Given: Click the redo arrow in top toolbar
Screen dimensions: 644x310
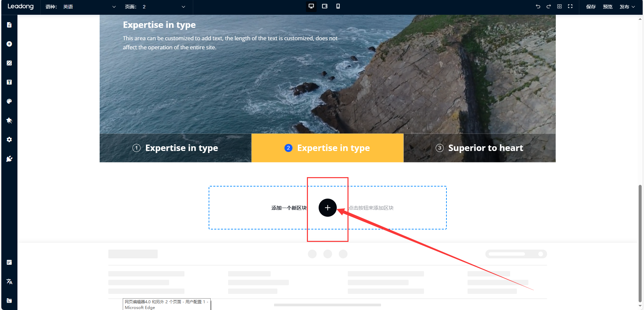Looking at the screenshot, I should click(x=549, y=6).
